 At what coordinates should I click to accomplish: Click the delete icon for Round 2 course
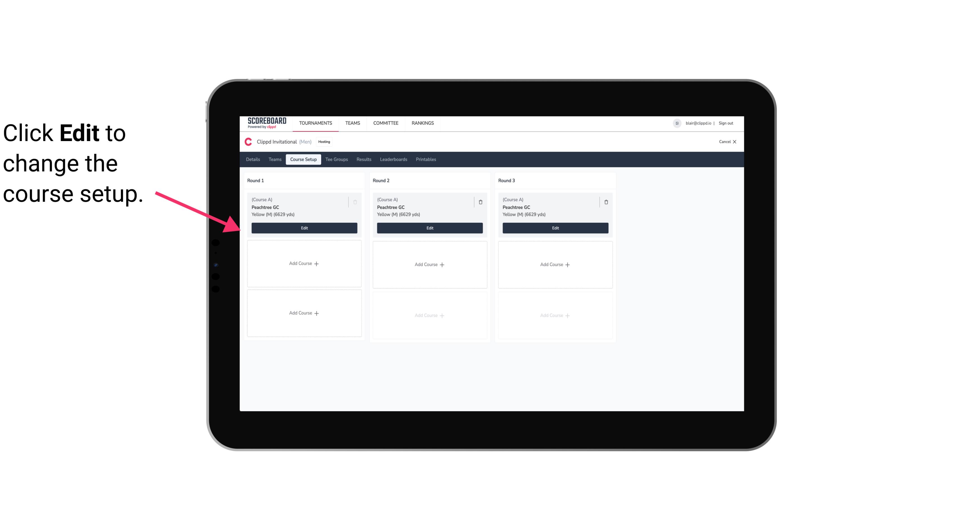click(x=480, y=202)
